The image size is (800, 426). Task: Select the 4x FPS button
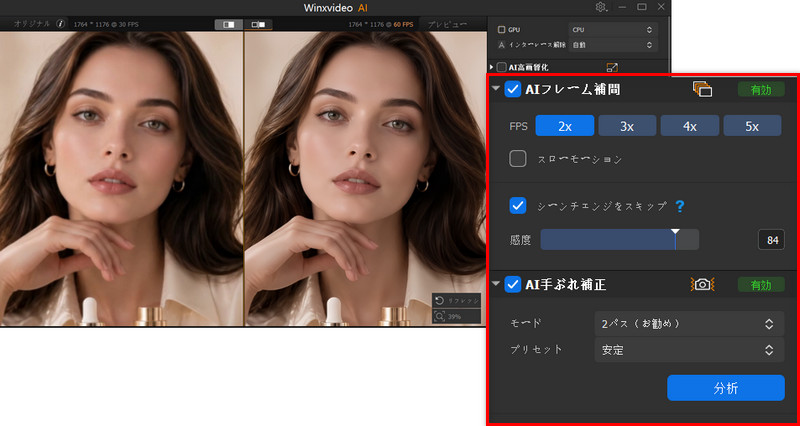690,126
